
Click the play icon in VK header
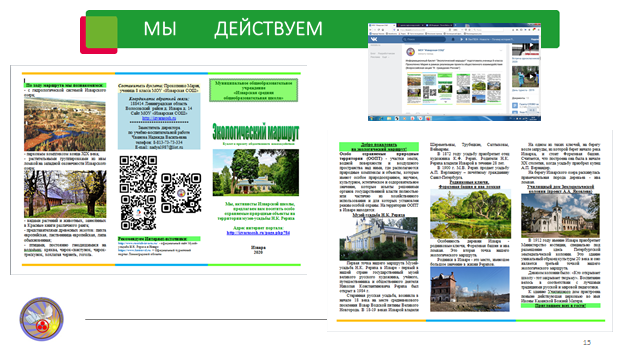click(461, 40)
